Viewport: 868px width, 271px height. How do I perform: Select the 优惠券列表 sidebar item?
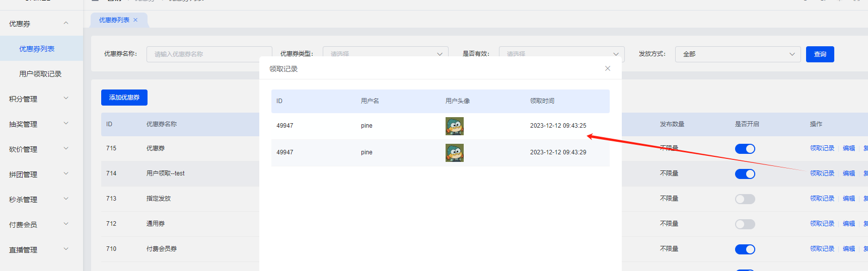[x=37, y=49]
